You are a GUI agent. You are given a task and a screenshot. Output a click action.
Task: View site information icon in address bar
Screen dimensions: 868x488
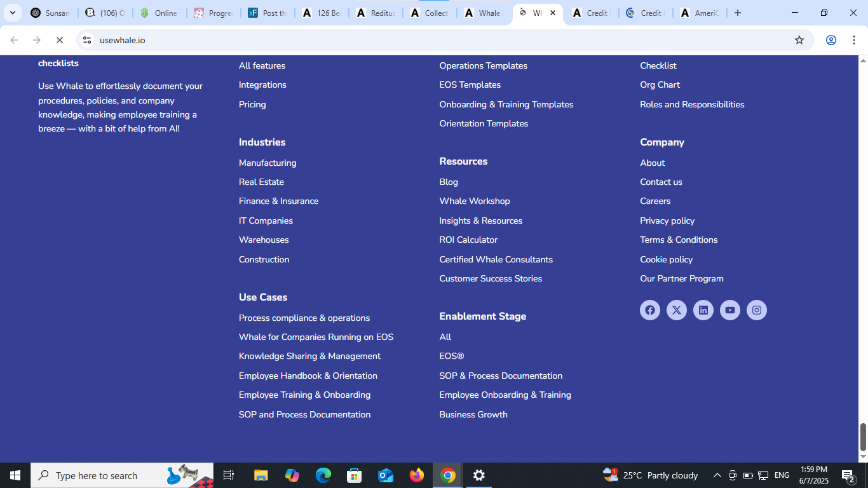pos(87,40)
